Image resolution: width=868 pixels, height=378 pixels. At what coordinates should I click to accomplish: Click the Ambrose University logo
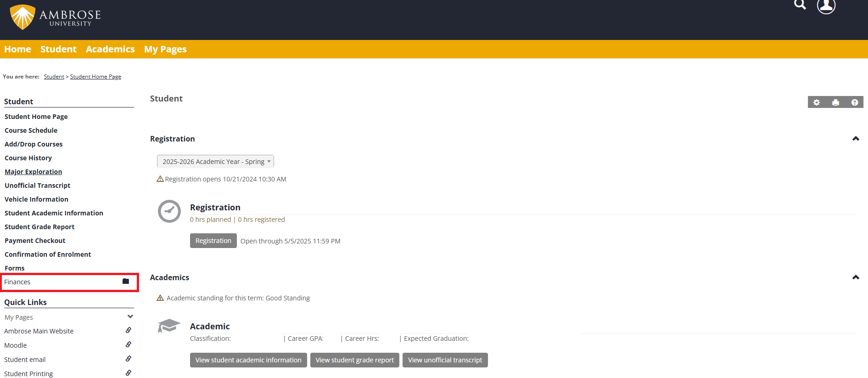pos(55,17)
